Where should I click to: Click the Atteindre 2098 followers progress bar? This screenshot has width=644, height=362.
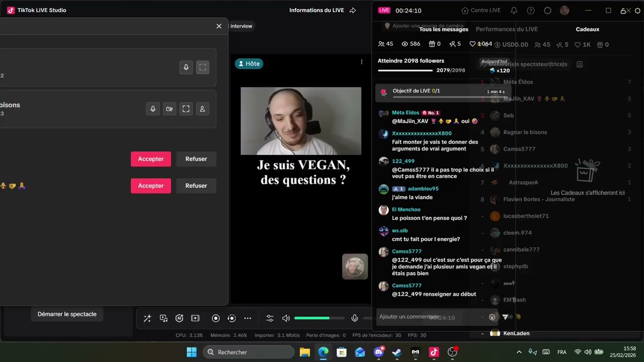pyautogui.click(x=405, y=70)
